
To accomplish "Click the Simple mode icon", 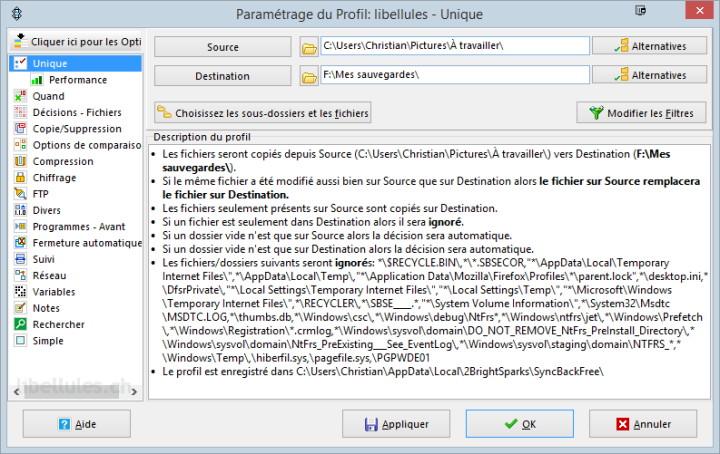I will point(21,341).
